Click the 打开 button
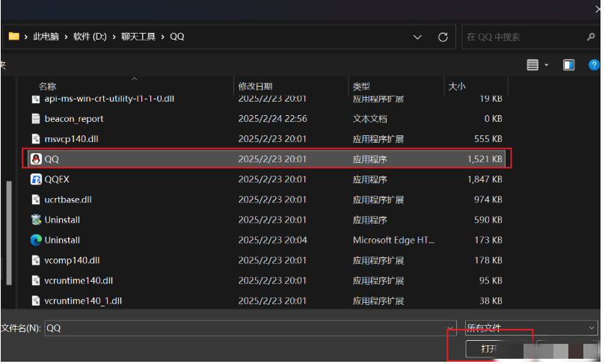Screen dimensions: 605x364 click(x=489, y=349)
